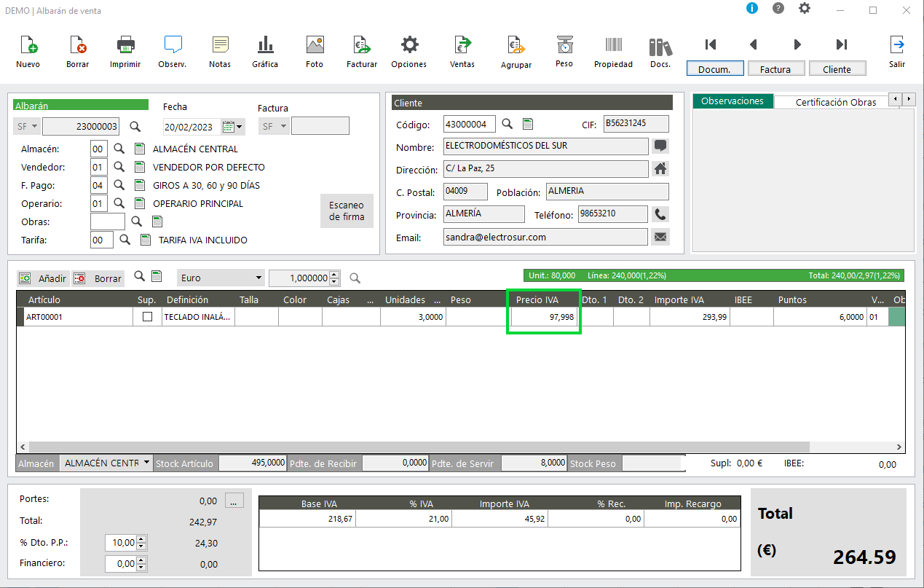Click the phone icon beside Teléfono
Screen dimensions: 924x588
[x=660, y=214]
